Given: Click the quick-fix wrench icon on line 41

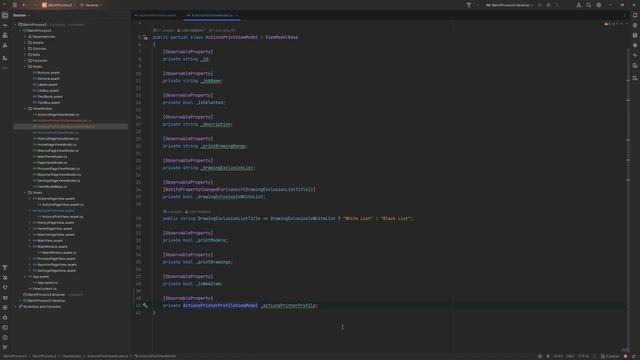Looking at the screenshot, I should tap(145, 305).
